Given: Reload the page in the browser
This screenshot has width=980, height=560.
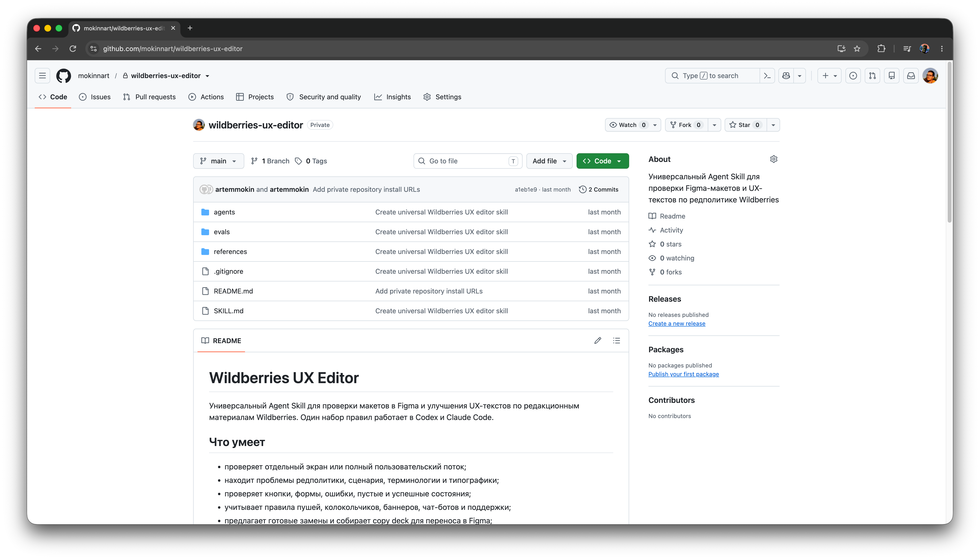Looking at the screenshot, I should pos(73,49).
